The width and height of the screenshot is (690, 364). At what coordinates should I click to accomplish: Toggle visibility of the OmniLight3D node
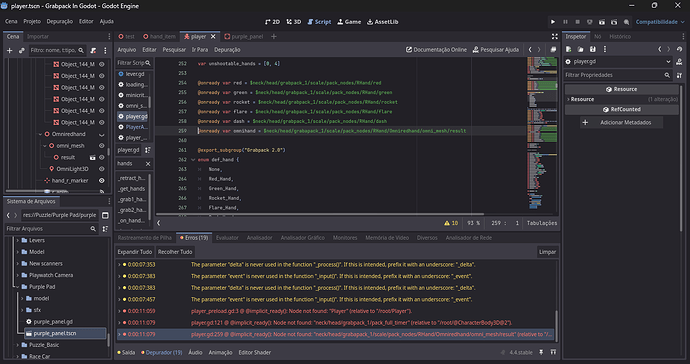(102, 169)
